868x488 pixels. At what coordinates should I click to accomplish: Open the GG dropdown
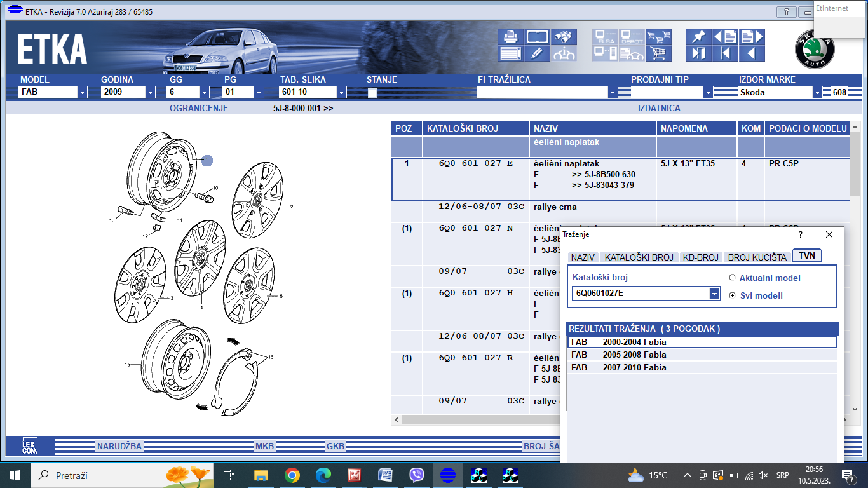coord(204,92)
